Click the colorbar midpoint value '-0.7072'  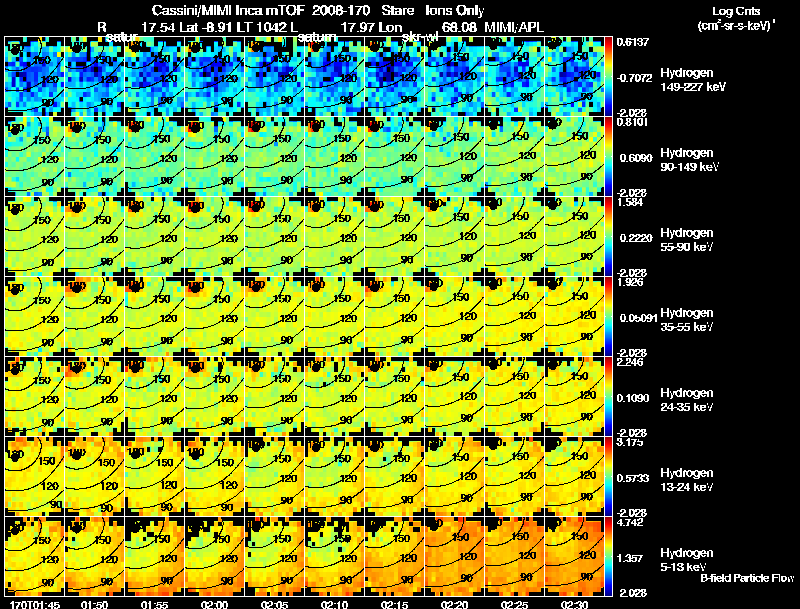pos(635,78)
